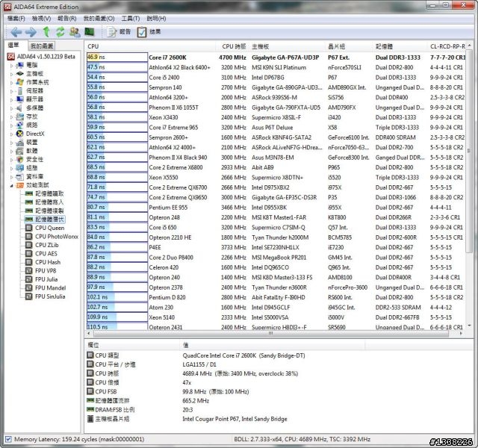This screenshot has height=448, width=478.
Task: Sort by the chipset column header
Action: [350, 46]
